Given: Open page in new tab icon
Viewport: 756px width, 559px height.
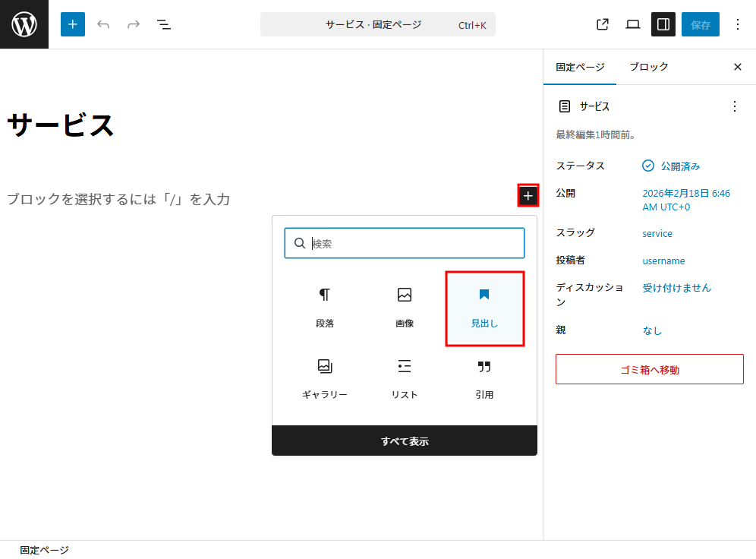Looking at the screenshot, I should click(x=603, y=24).
